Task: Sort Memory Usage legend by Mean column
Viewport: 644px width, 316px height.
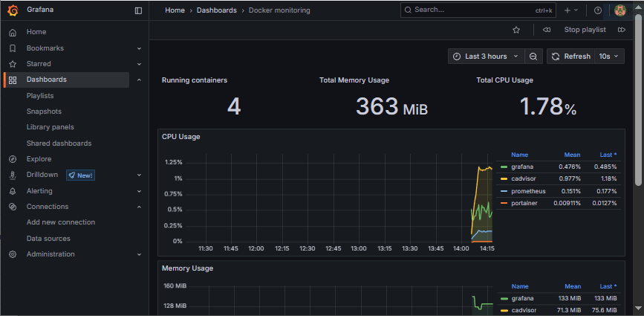Action: click(x=573, y=286)
